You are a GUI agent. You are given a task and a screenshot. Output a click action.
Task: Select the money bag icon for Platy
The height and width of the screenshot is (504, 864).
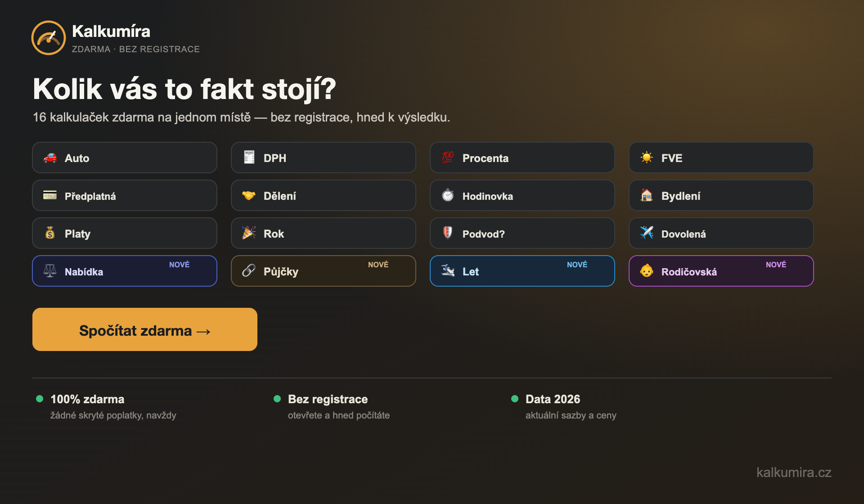[50, 233]
